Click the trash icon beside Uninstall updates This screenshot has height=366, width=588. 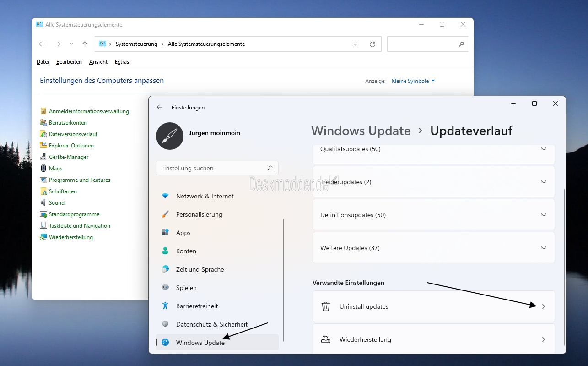[326, 306]
